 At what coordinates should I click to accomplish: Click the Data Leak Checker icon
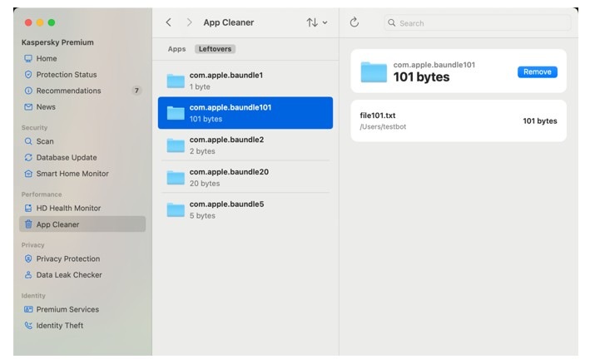coord(28,275)
